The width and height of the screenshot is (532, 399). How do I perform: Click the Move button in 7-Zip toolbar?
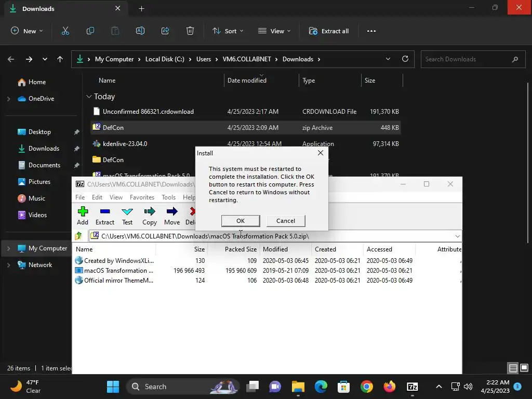tap(172, 216)
